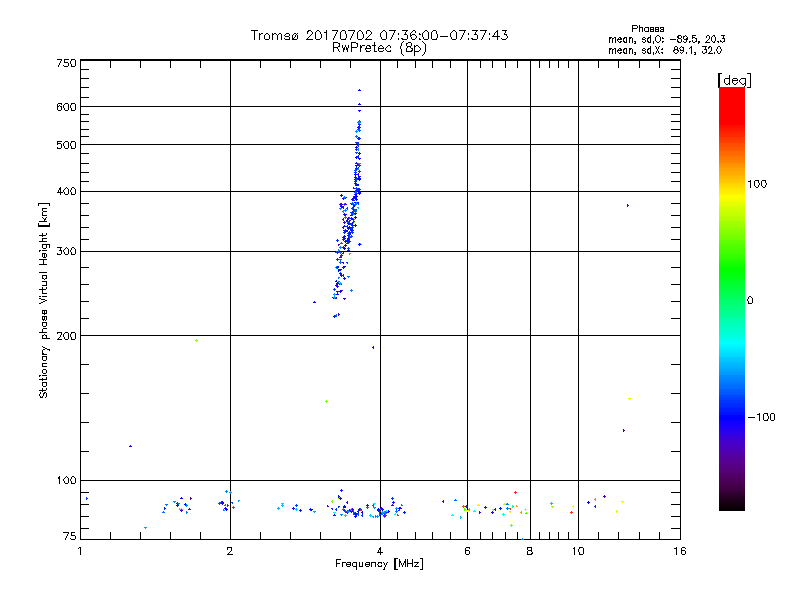Click the colorbar tick label '0'

[x=750, y=301]
